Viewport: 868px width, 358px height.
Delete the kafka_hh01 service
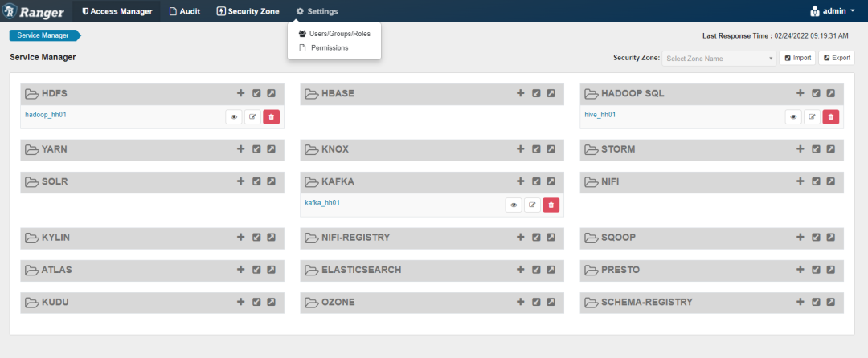coord(551,205)
